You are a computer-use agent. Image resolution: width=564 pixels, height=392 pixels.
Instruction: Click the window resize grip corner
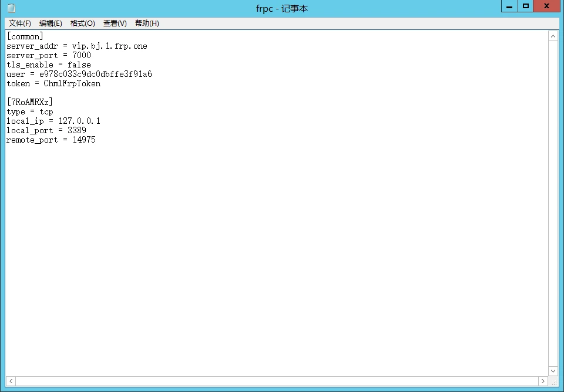[554, 381]
